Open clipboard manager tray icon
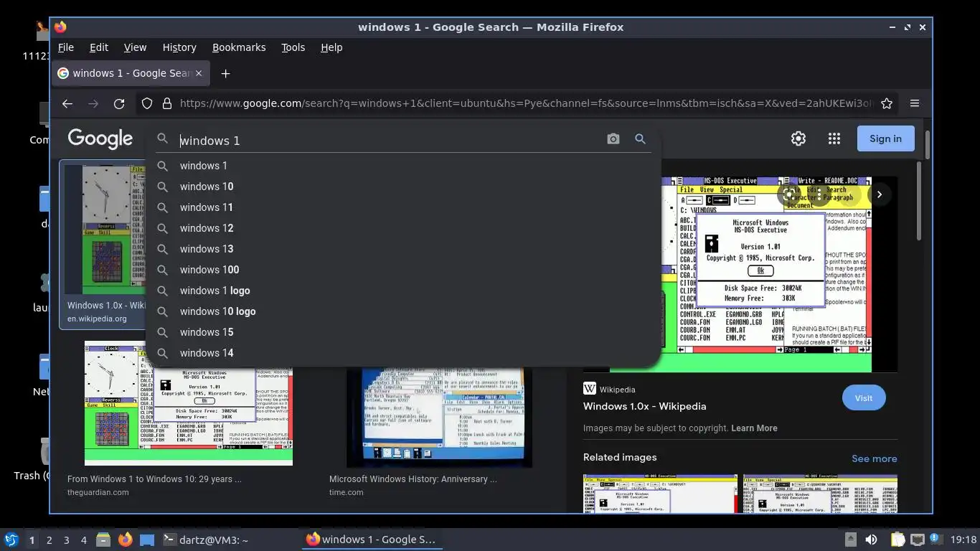This screenshot has height=551, width=980. [897, 540]
